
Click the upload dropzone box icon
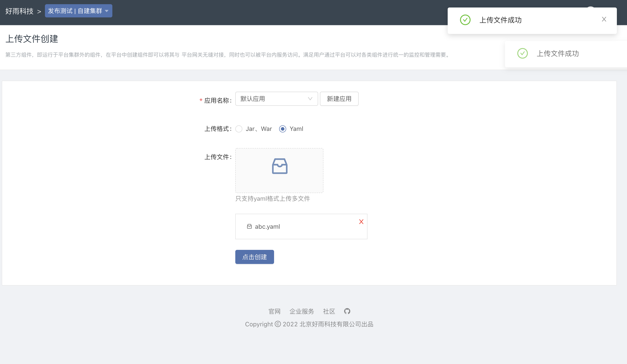(279, 166)
